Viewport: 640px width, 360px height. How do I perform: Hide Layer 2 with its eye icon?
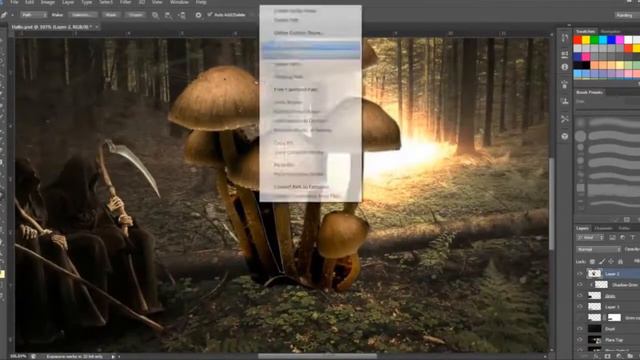coord(580,273)
